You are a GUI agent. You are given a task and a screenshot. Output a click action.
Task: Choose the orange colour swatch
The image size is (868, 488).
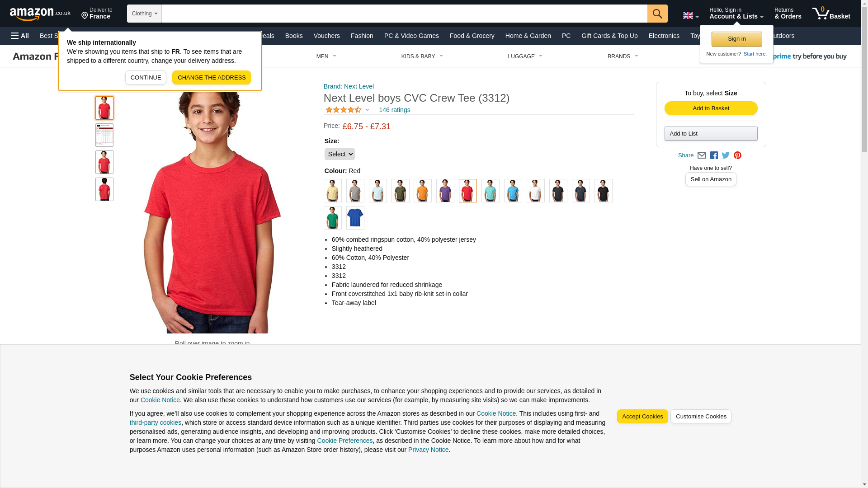pos(423,191)
